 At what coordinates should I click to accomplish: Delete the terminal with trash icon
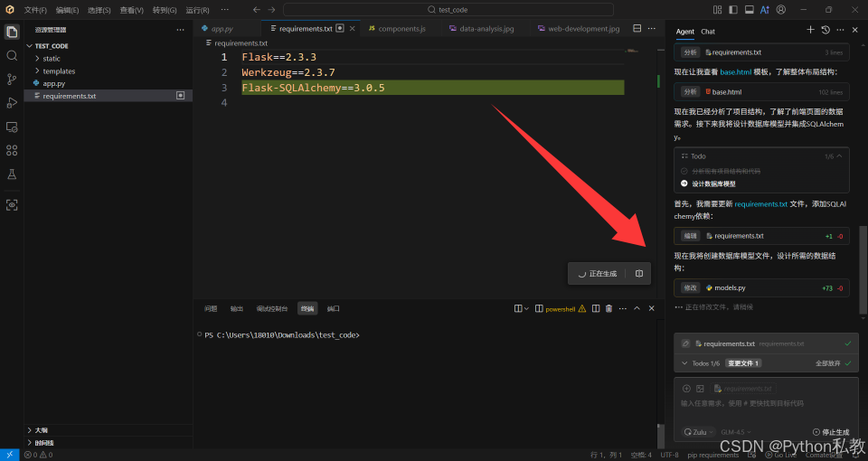(x=609, y=308)
